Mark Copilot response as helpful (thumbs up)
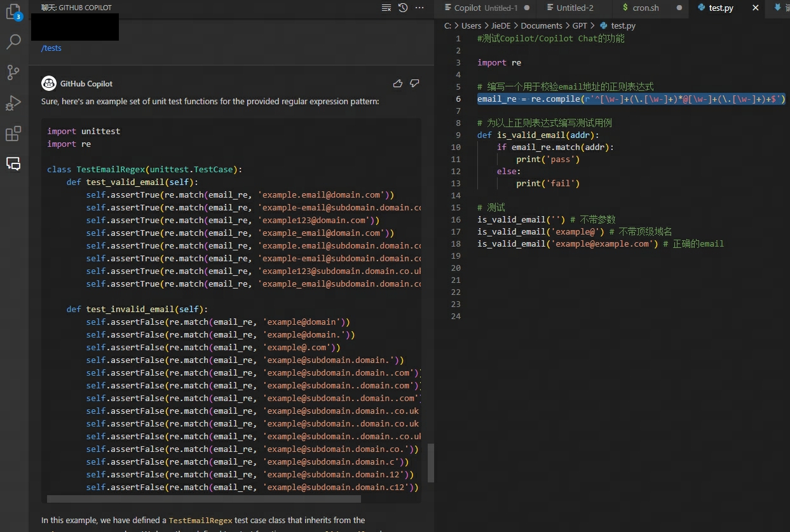This screenshot has width=790, height=532. tap(398, 83)
